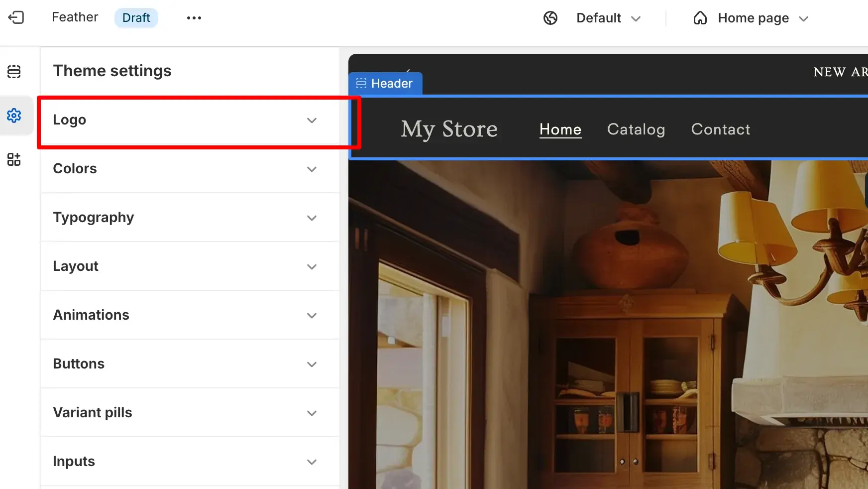
Task: Open the Theme settings gear icon
Action: pos(14,116)
